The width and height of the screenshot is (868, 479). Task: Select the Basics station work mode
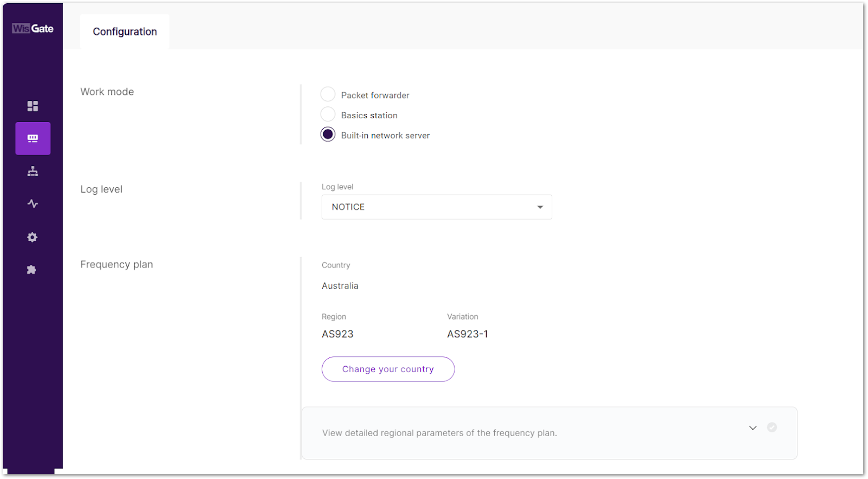tap(328, 114)
